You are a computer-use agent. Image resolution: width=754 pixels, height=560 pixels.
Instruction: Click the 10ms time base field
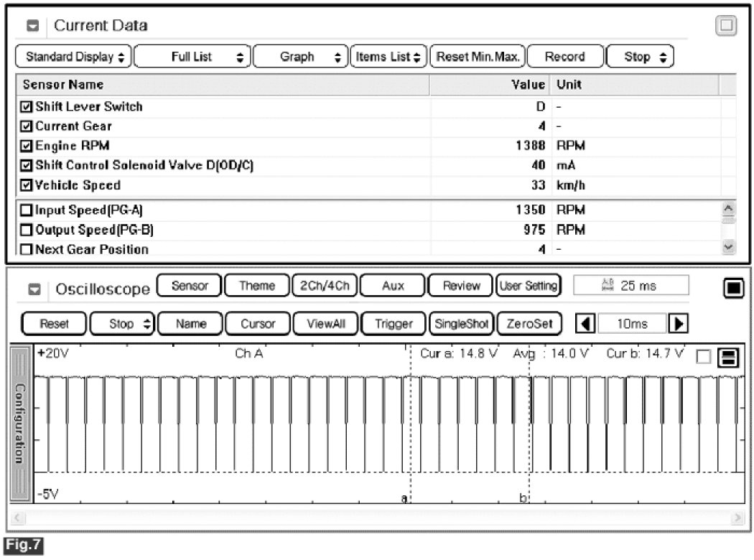pyautogui.click(x=631, y=324)
